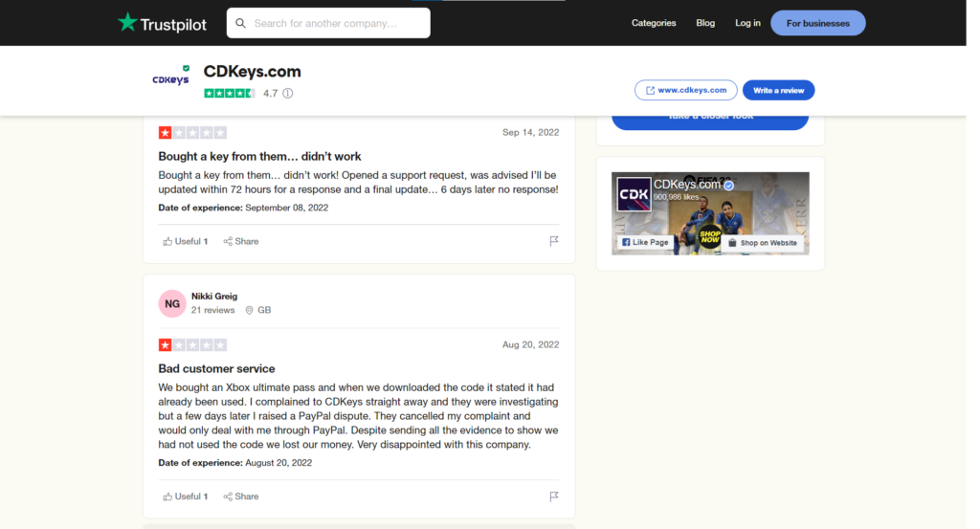The width and height of the screenshot is (980, 529).
Task: Mark the Sep 14 review as Useful
Action: [185, 241]
